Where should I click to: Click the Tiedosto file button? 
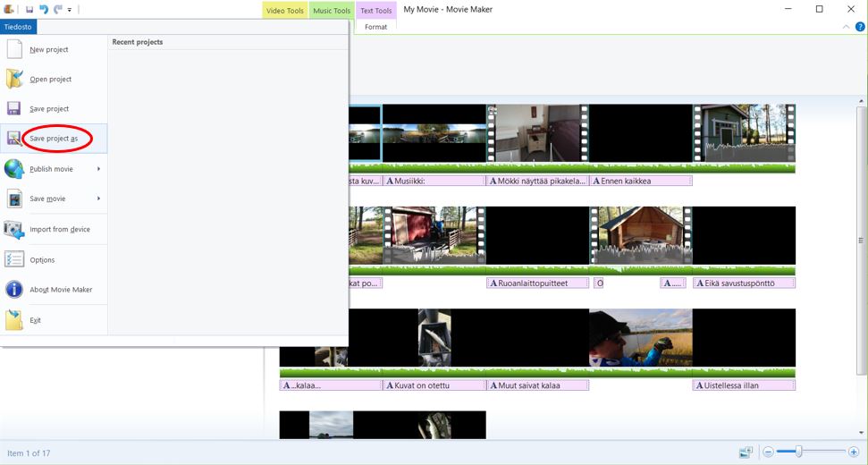[x=19, y=27]
